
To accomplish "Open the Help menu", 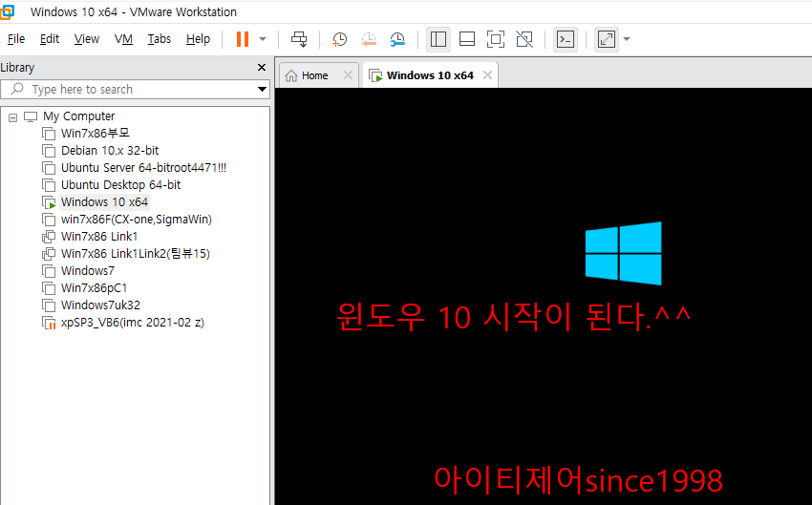I will (x=198, y=39).
